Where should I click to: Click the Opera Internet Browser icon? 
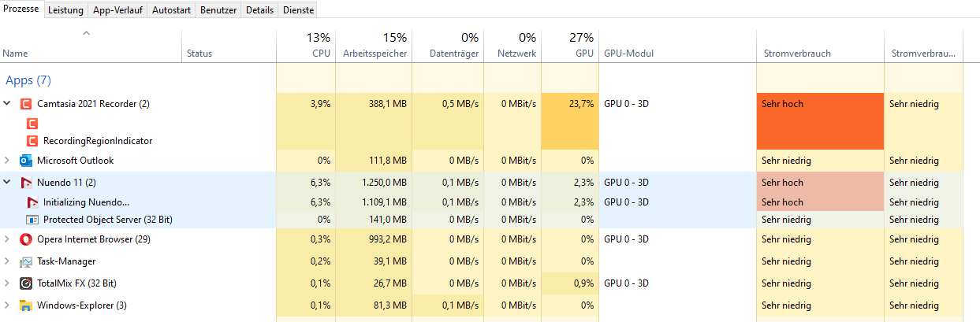(26, 239)
